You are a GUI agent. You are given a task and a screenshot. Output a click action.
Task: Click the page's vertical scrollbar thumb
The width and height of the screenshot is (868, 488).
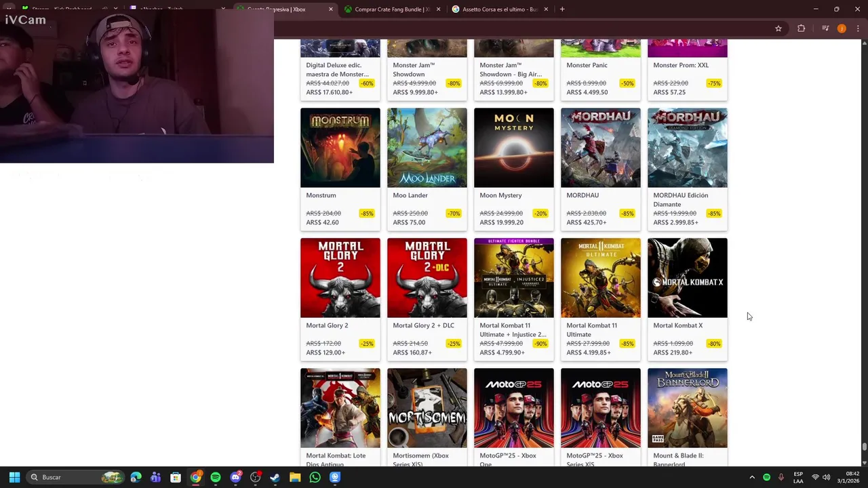(864, 447)
